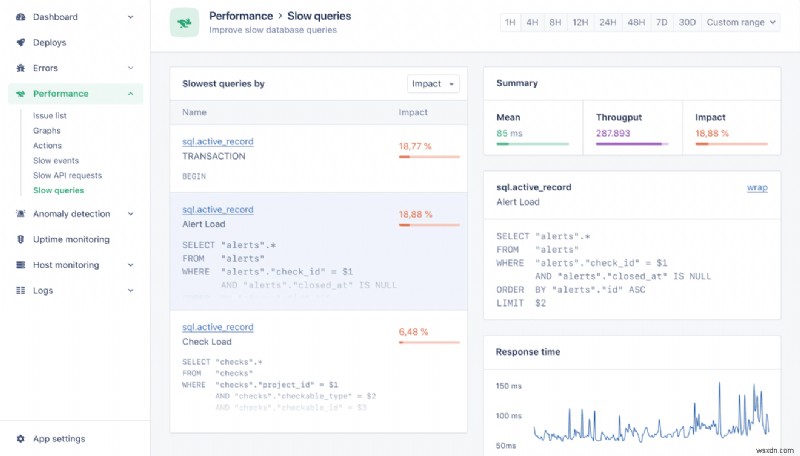800x456 pixels.
Task: Expand the Dashboard chevron
Action: pos(131,17)
